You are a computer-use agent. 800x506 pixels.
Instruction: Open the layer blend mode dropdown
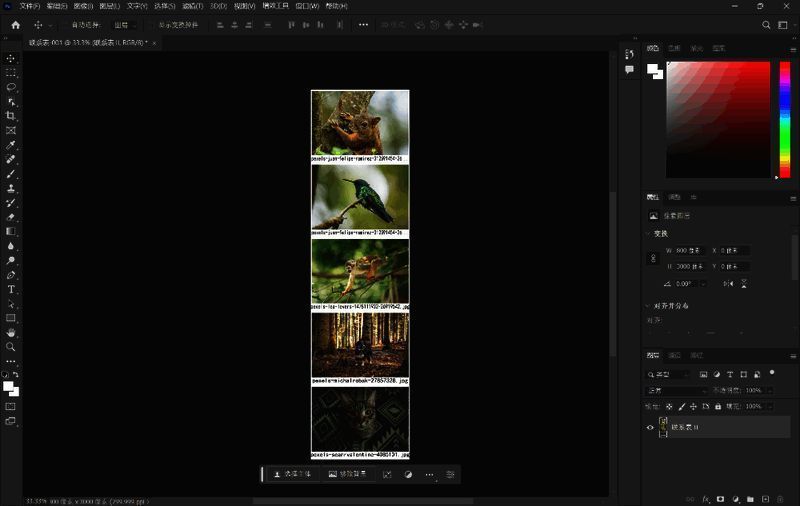pyautogui.click(x=675, y=390)
